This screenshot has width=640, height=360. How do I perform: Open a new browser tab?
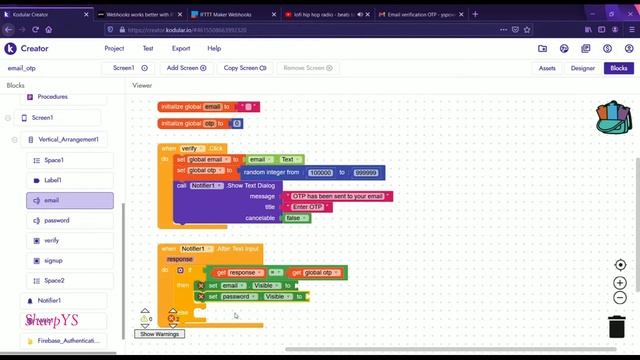[475, 14]
